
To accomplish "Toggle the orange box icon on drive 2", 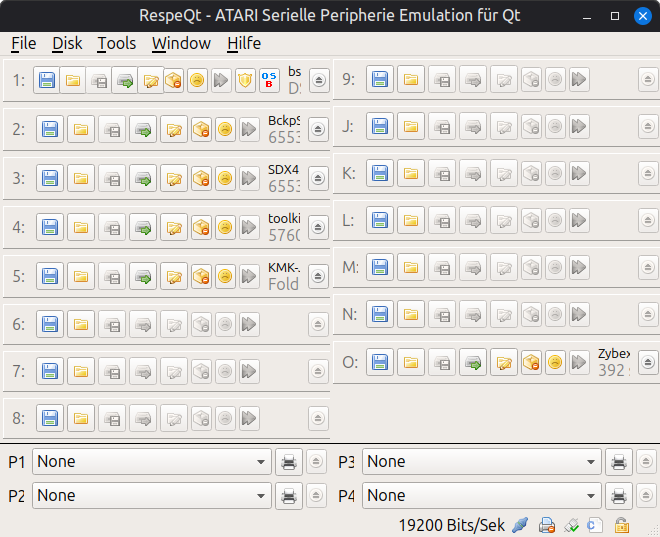I will 201,129.
